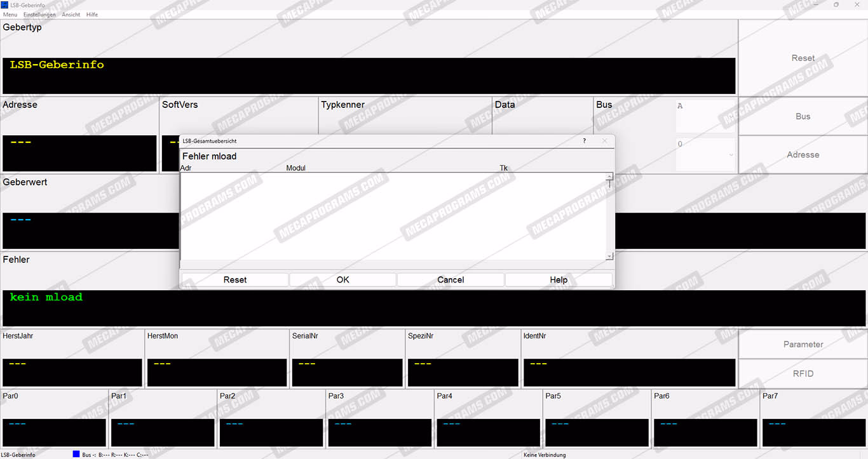Click the LSB-Geberinfo app icon in title bar
The image size is (868, 459).
(x=5, y=4)
